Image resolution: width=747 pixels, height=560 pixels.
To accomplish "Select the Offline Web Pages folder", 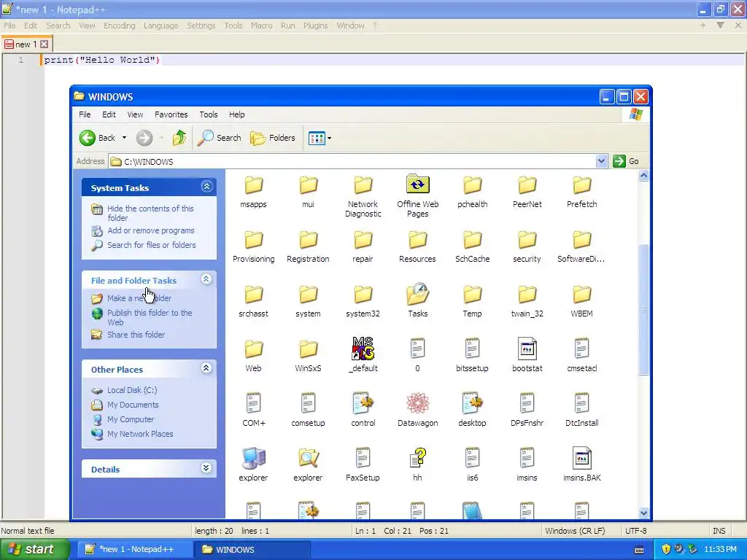I will click(x=418, y=186).
